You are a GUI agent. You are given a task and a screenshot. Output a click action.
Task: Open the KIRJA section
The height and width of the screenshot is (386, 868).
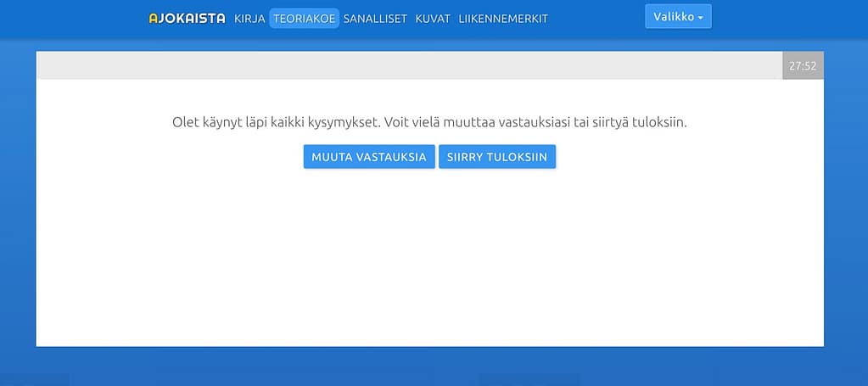tap(249, 18)
